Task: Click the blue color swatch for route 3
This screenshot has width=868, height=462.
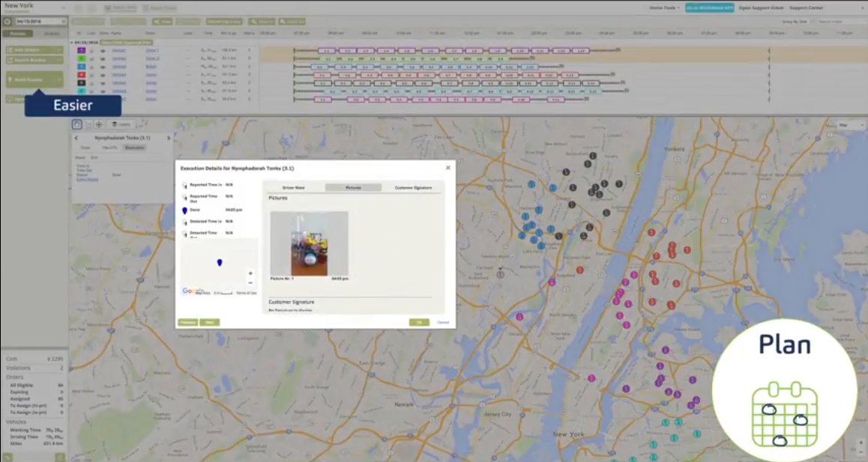Action: click(82, 67)
